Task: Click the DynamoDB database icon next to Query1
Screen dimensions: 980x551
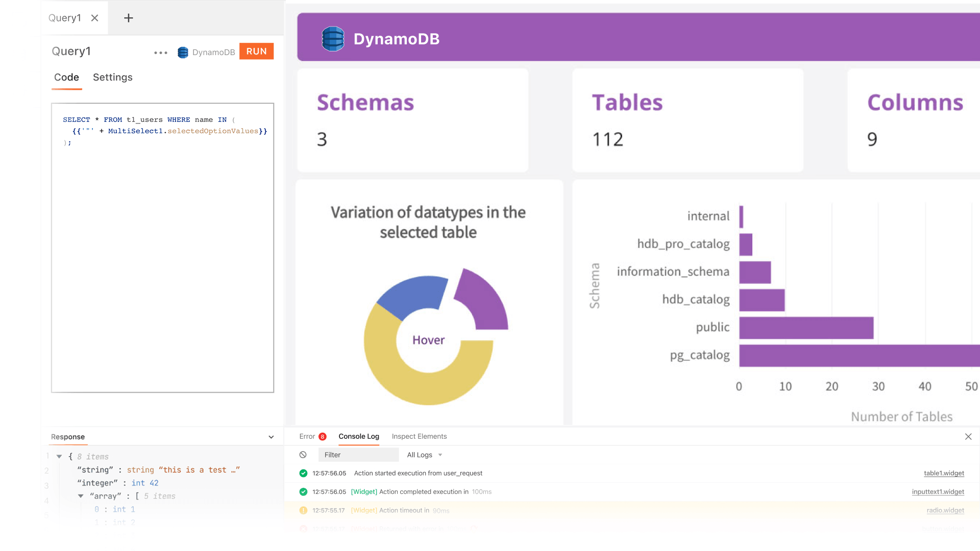Action: click(x=183, y=52)
